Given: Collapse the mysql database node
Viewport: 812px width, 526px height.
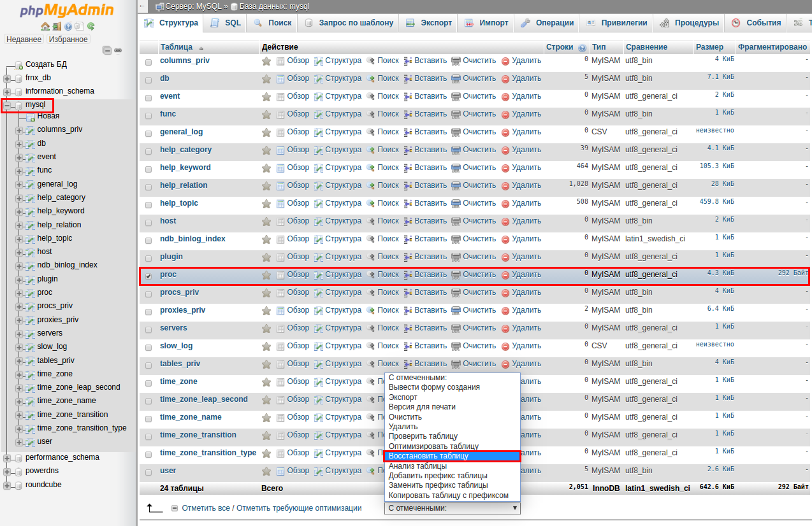Looking at the screenshot, I should tap(7, 105).
